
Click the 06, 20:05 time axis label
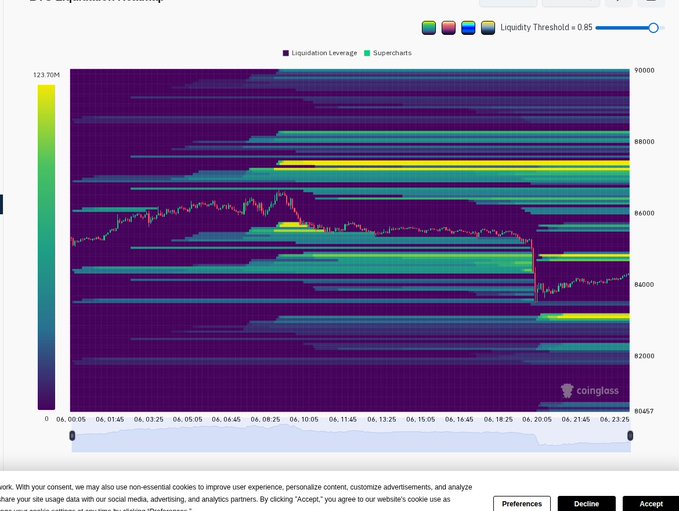(x=537, y=419)
